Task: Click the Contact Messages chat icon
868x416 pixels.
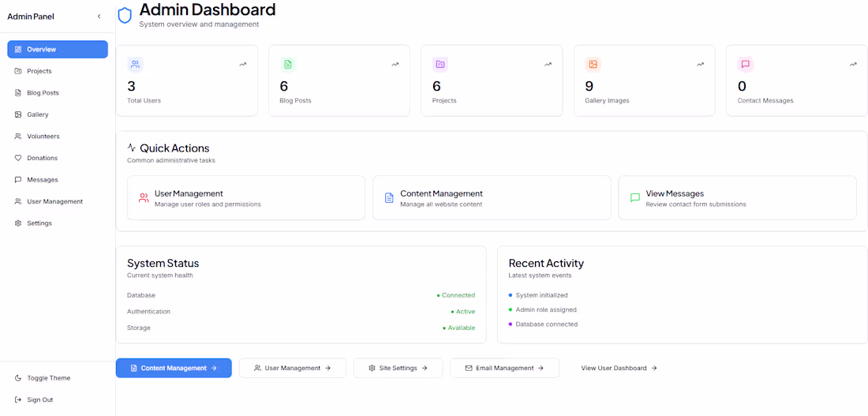Action: click(746, 64)
